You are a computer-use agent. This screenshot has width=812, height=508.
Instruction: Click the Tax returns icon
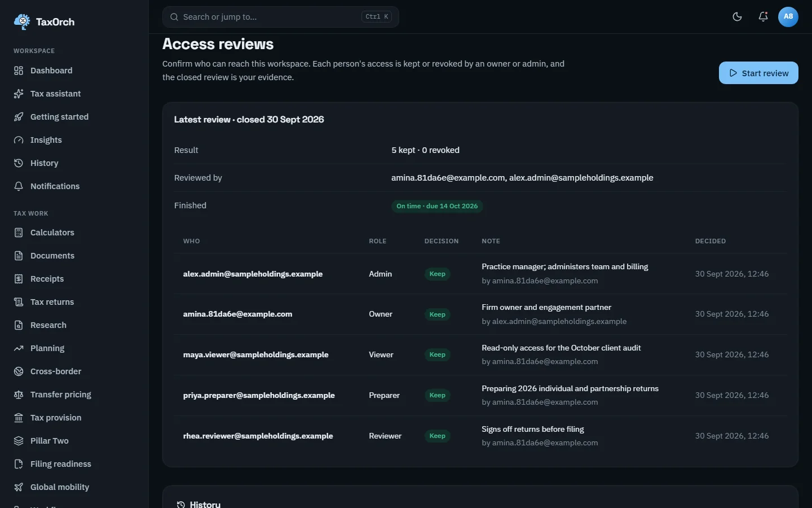[x=19, y=302]
